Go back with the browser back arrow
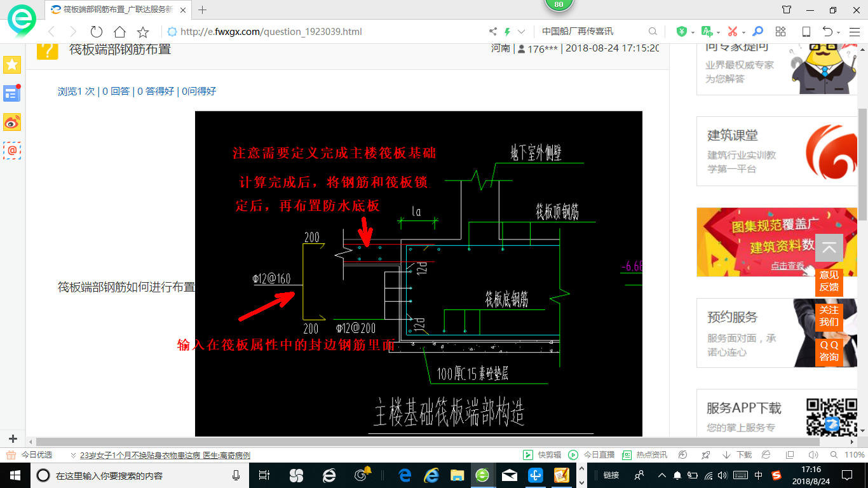Viewport: 868px width, 488px height. point(51,32)
